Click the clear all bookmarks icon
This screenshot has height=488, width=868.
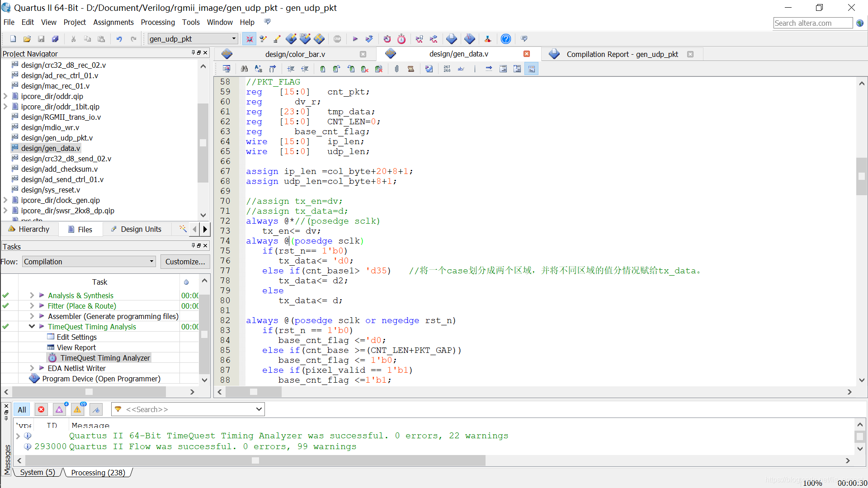[379, 69]
